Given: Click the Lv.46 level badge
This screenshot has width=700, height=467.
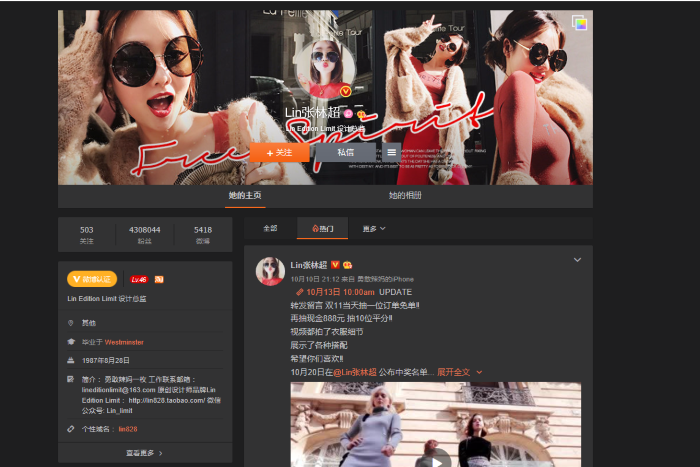Looking at the screenshot, I should (x=138, y=279).
